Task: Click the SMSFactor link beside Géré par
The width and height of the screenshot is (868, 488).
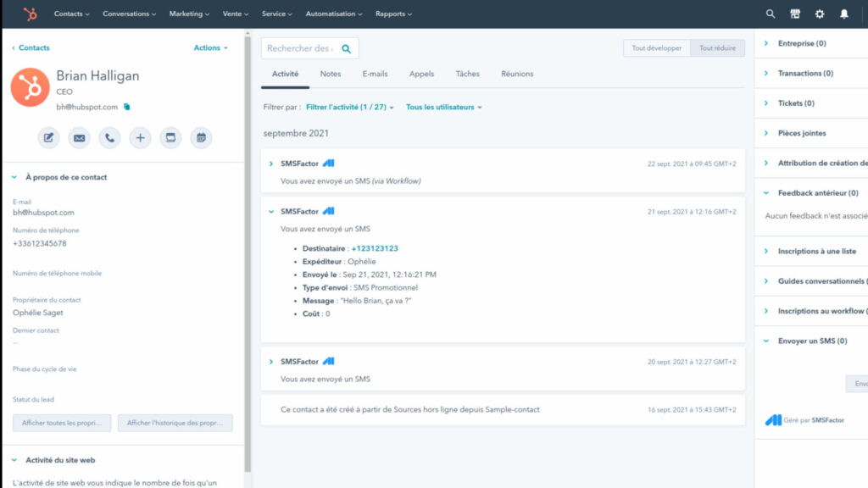Action: click(827, 420)
